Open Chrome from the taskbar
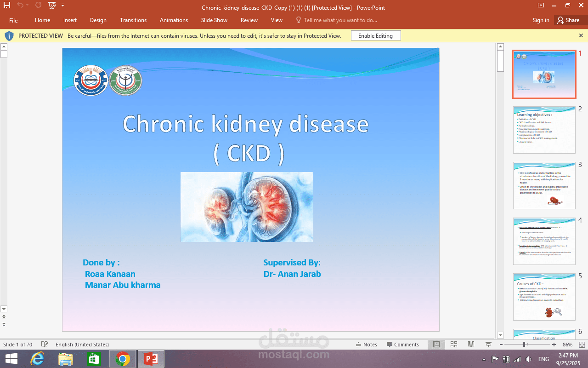Image resolution: width=588 pixels, height=368 pixels. [x=122, y=359]
